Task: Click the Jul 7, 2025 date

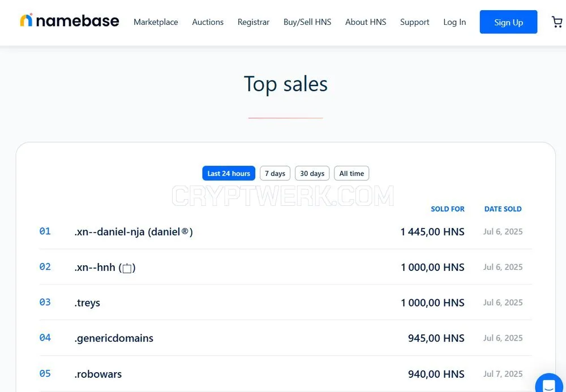Action: coord(503,374)
